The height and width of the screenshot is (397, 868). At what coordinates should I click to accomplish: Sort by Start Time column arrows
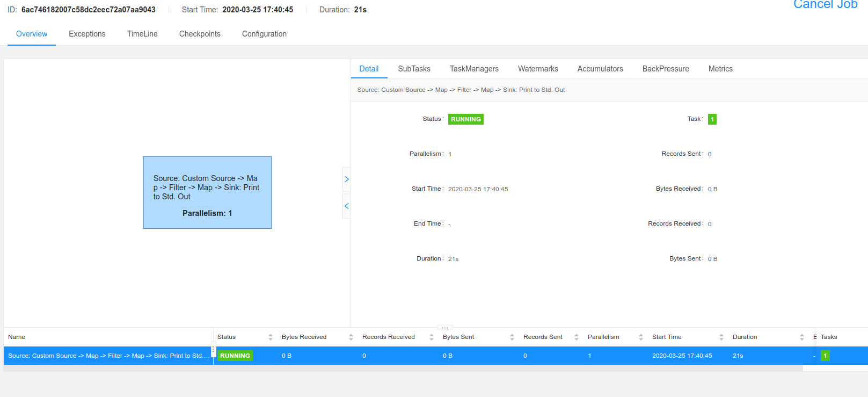[x=721, y=337]
